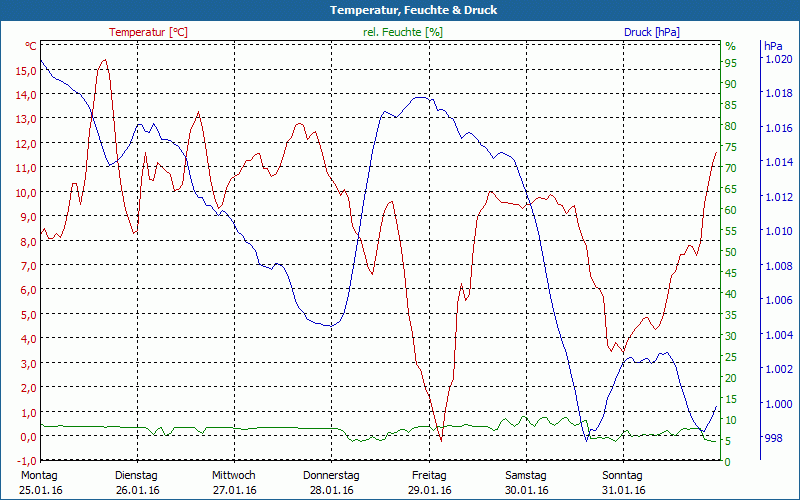The image size is (800, 500).
Task: Click the °C unit label on left axis
Action: (30, 46)
